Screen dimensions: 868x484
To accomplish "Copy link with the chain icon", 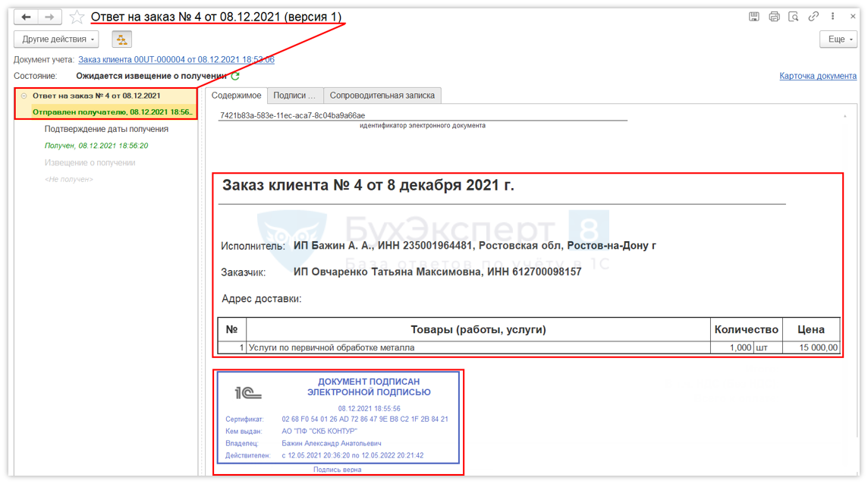I will [x=813, y=17].
